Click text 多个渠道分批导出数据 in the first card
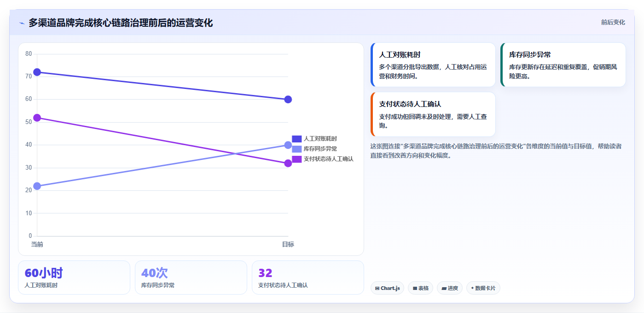Image resolution: width=644 pixels, height=313 pixels. (x=409, y=67)
